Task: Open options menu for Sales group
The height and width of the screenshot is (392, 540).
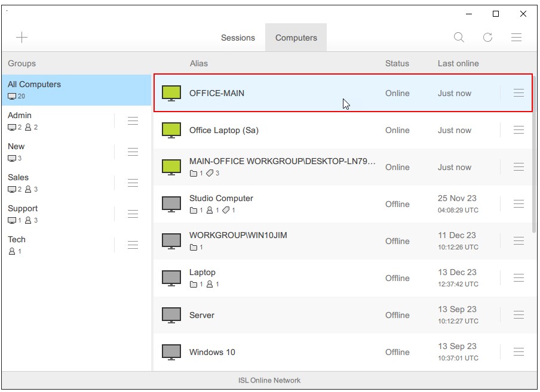Action: point(133,183)
